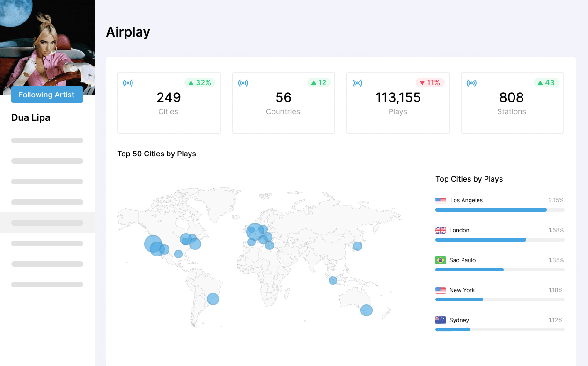Click the United States flag beside Los Angeles
588x366 pixels.
point(441,200)
